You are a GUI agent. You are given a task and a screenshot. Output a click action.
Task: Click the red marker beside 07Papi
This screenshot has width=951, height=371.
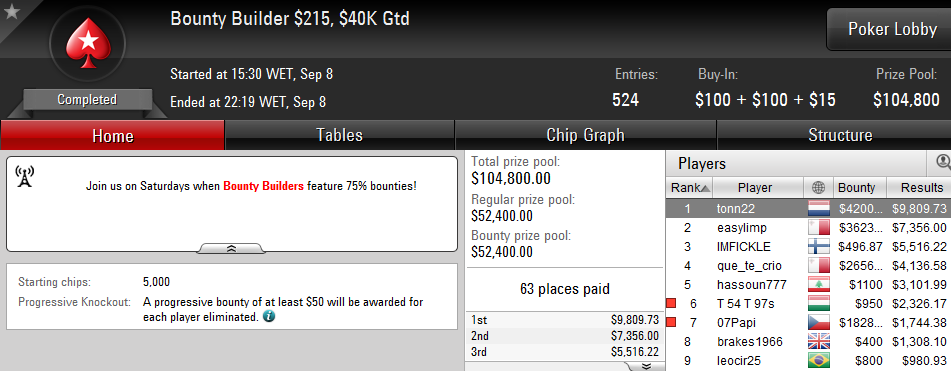(x=671, y=322)
